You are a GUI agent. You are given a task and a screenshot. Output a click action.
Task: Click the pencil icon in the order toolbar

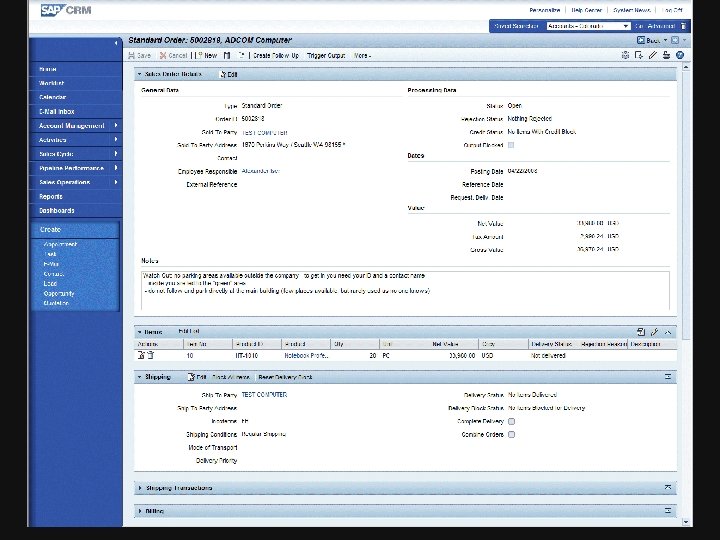click(x=652, y=55)
